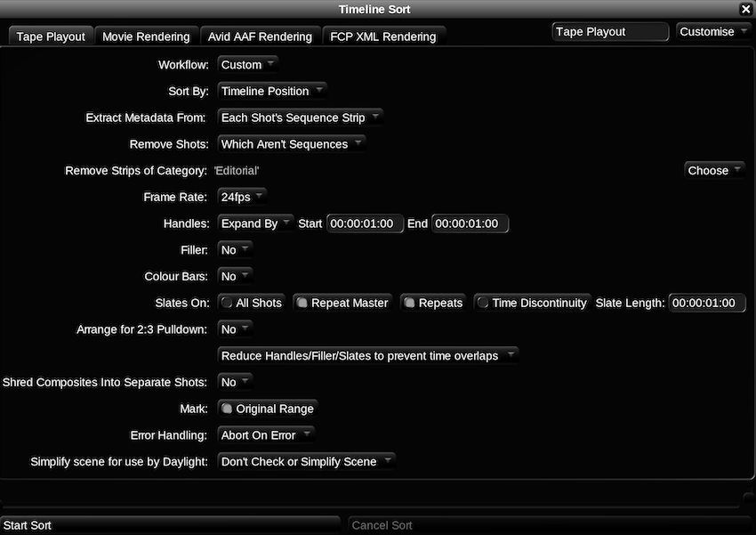Enable the Repeat Master slates toggle
This screenshot has height=535, width=756.
tap(342, 303)
